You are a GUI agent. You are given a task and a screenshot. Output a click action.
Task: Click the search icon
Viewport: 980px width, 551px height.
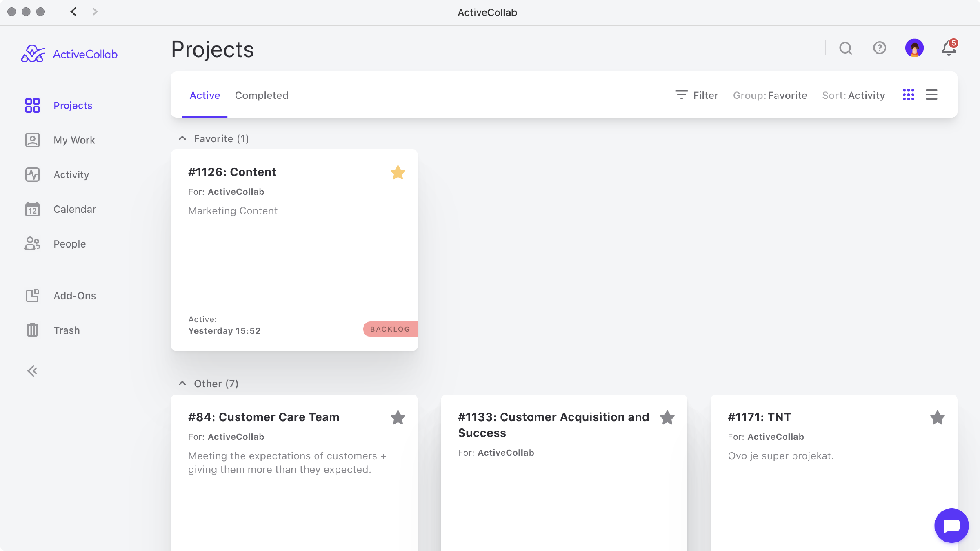tap(845, 48)
